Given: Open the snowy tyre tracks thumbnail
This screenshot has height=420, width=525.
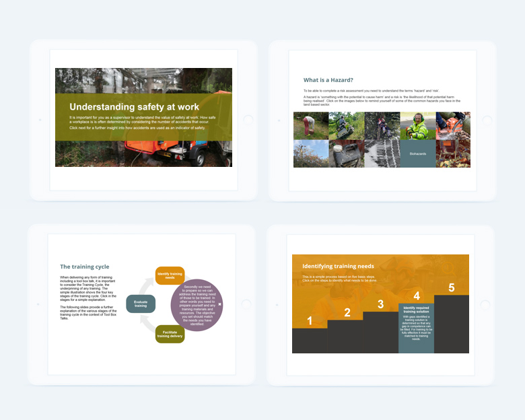Looking at the screenshot, I should pos(382,153).
